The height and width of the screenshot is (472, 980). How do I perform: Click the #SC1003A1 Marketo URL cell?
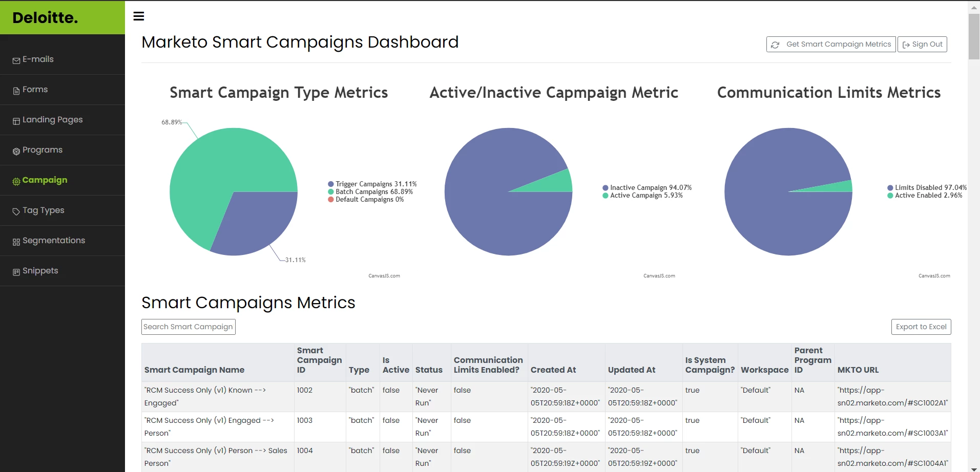[893, 427]
